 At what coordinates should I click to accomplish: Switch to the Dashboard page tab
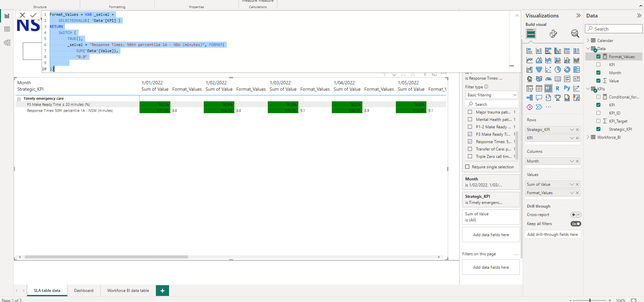tap(84, 291)
